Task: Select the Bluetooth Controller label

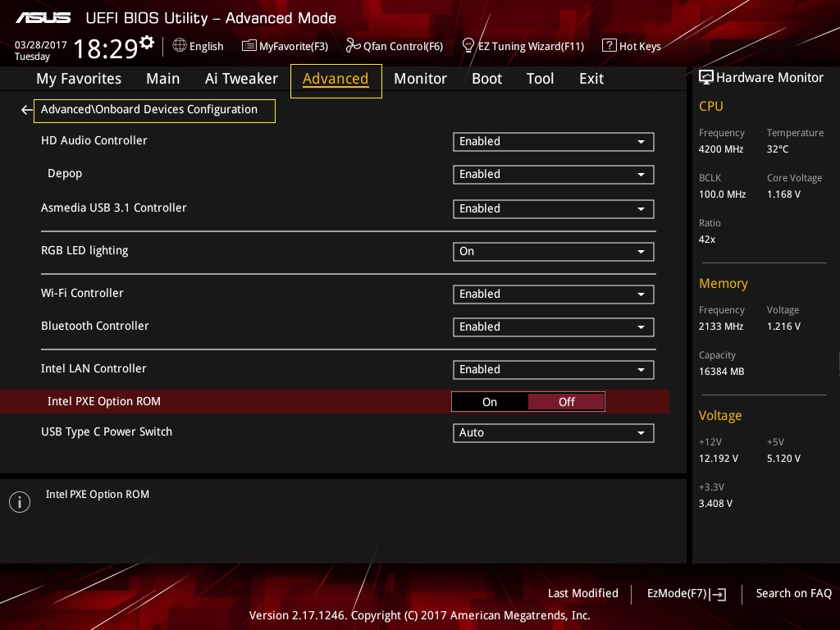Action: coord(95,326)
